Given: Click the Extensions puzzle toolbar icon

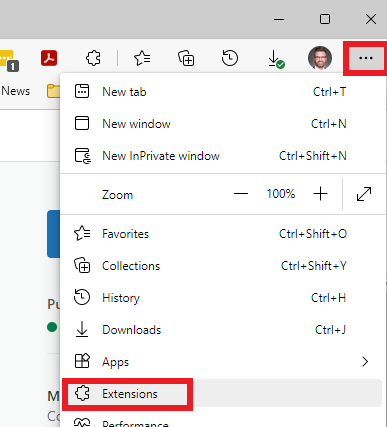Looking at the screenshot, I should [x=93, y=58].
